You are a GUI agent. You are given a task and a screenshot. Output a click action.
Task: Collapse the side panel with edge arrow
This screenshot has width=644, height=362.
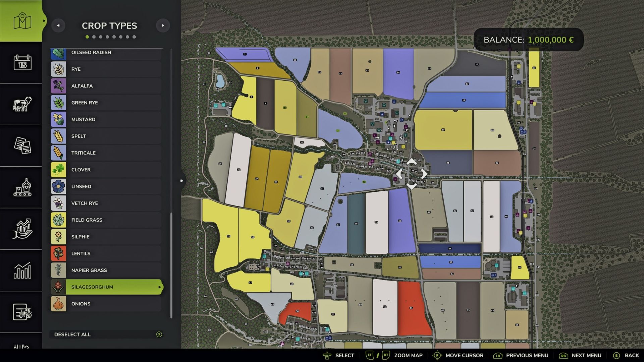point(181,181)
